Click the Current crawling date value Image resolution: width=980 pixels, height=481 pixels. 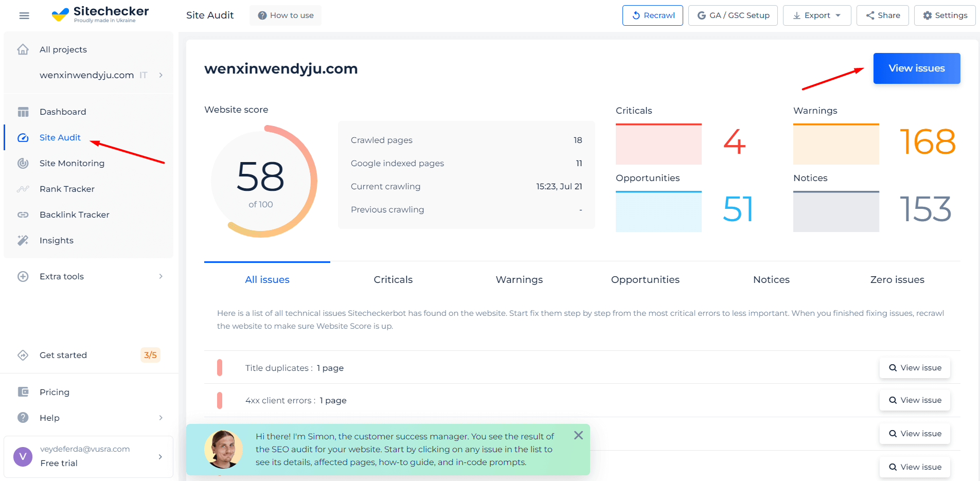pos(559,186)
